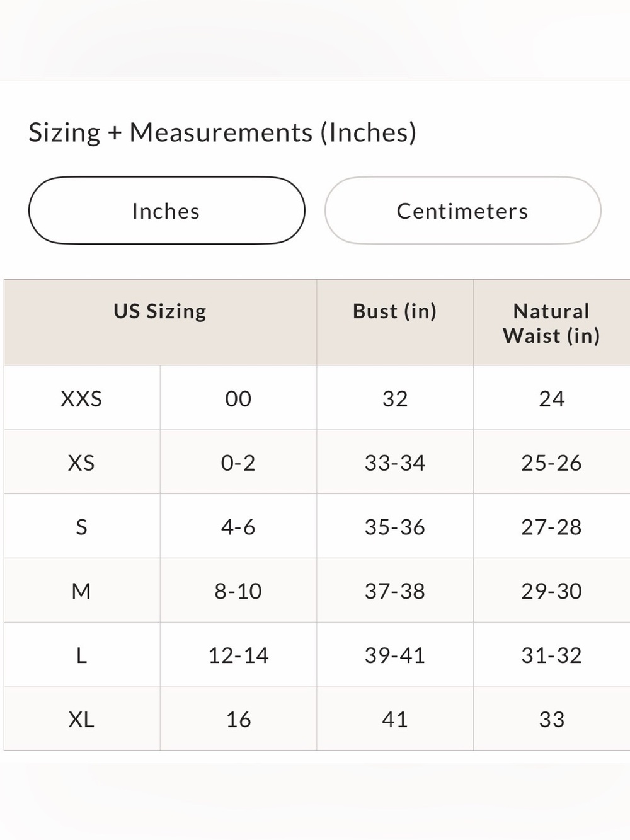The image size is (630, 840).
Task: Click the Natural Waist (in) header
Action: [x=551, y=323]
